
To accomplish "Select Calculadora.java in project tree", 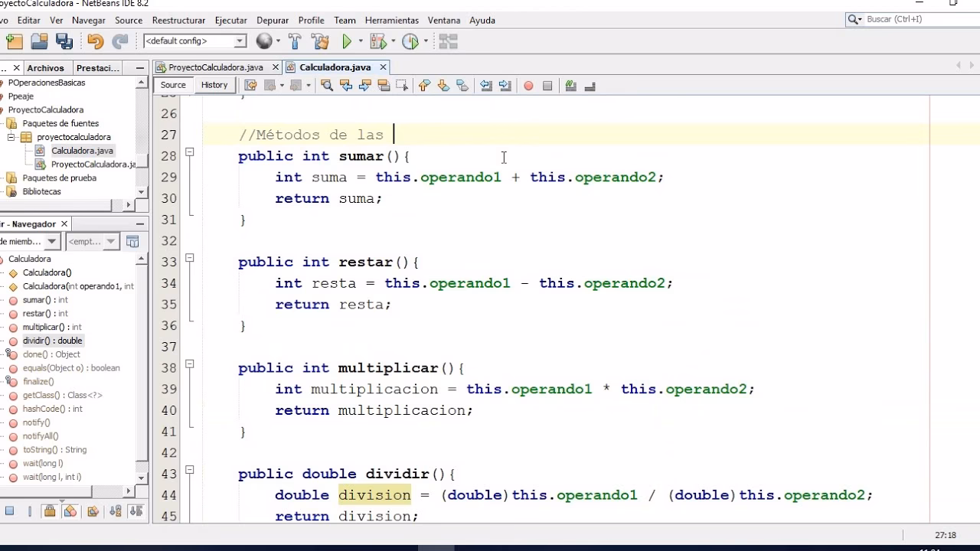I will pos(82,151).
